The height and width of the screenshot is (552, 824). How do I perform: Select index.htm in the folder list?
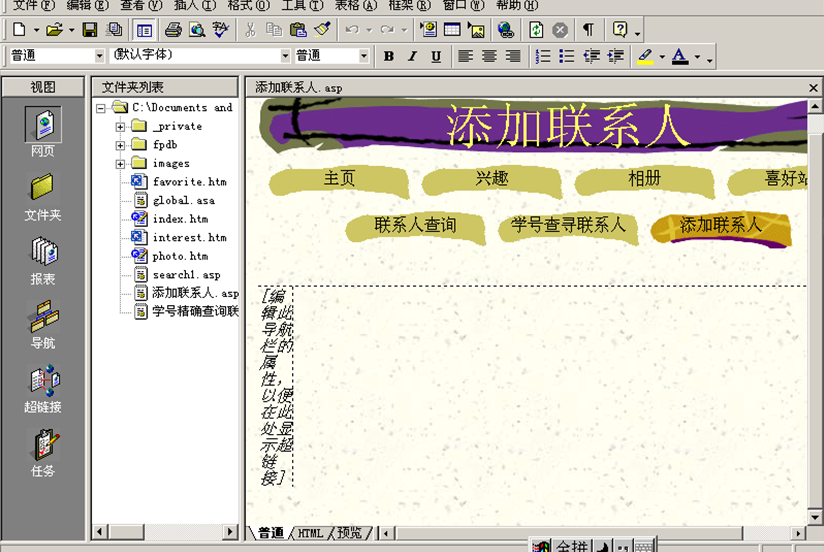pos(180,219)
